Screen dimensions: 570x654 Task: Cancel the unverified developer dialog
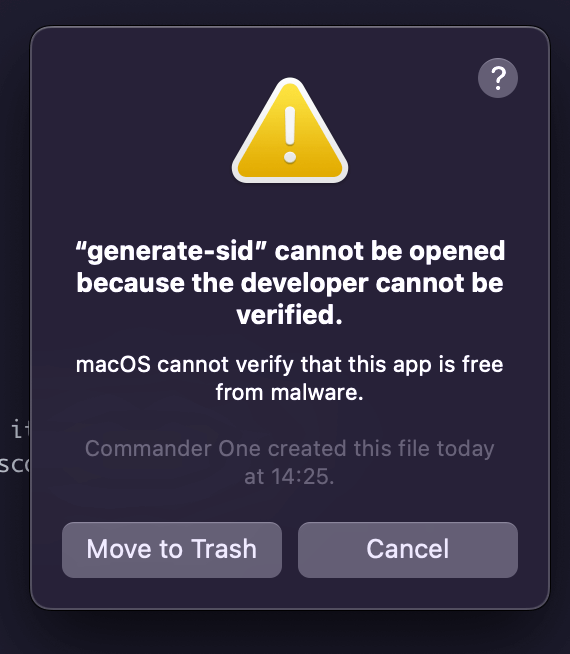(x=408, y=549)
